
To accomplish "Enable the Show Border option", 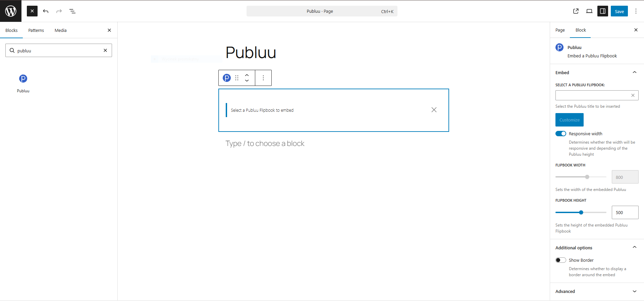I will pyautogui.click(x=561, y=260).
